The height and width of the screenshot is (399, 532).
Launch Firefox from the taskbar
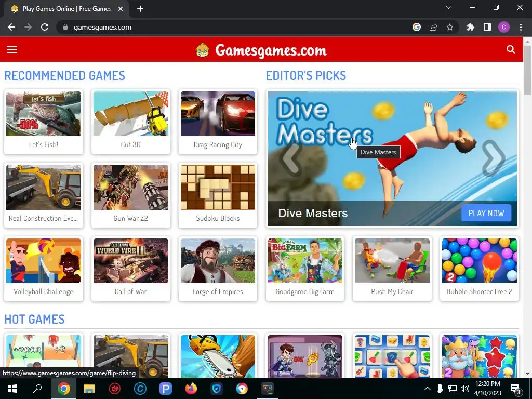coord(191,389)
